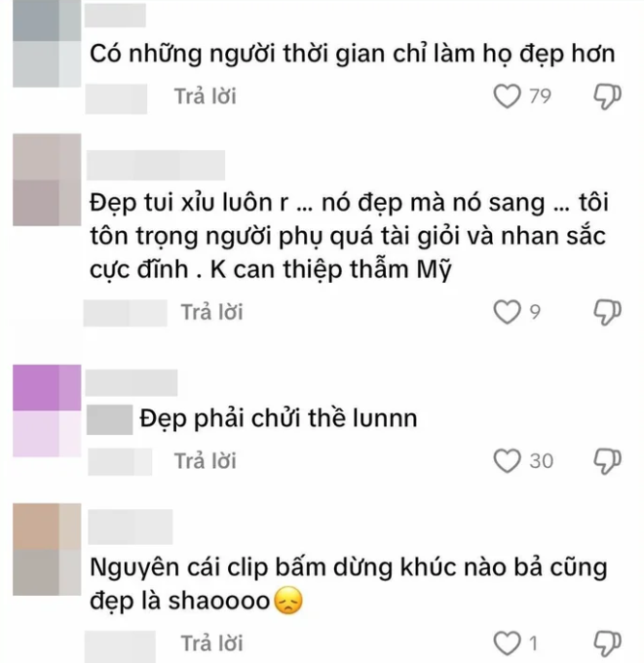The height and width of the screenshot is (663, 644).
Task: Open the blurred username above the xỉu luôn comment
Action: 156,165
